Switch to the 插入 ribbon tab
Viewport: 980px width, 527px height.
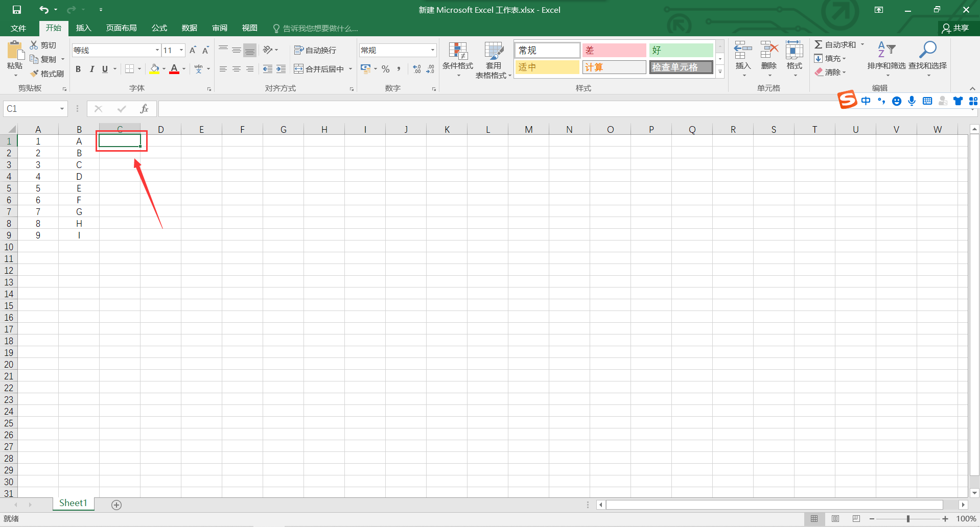tap(83, 28)
